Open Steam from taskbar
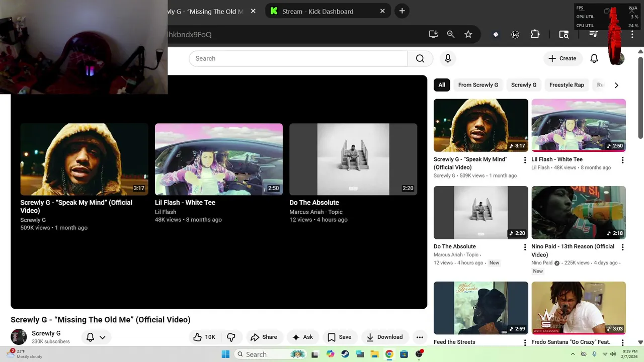 pyautogui.click(x=345, y=354)
